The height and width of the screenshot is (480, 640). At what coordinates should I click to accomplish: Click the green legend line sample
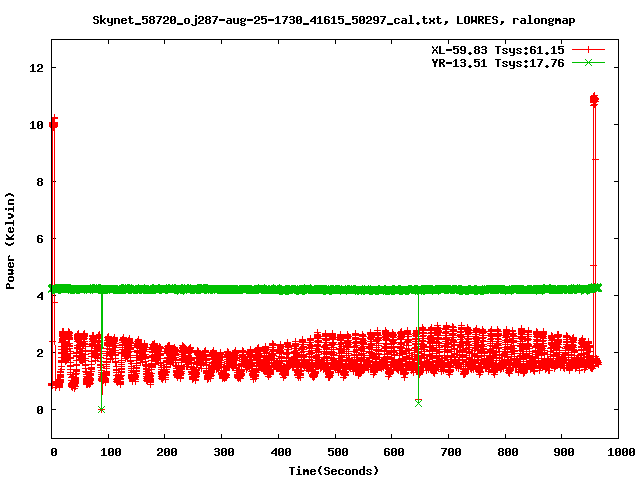click(x=588, y=62)
